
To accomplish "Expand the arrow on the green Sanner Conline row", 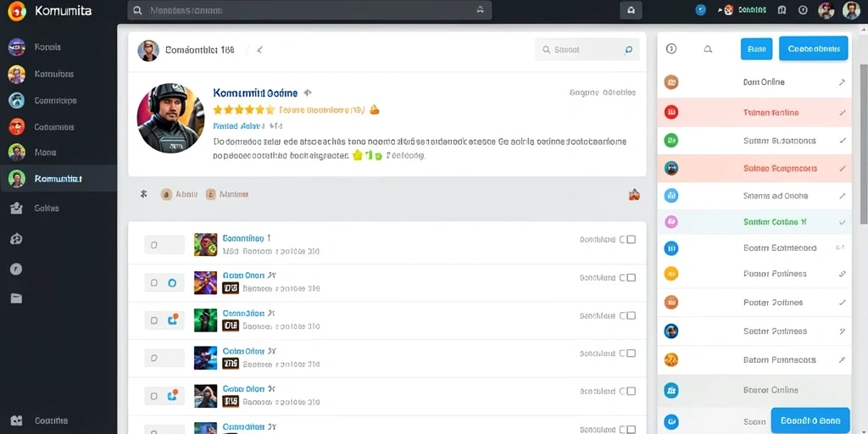I will (x=842, y=223).
